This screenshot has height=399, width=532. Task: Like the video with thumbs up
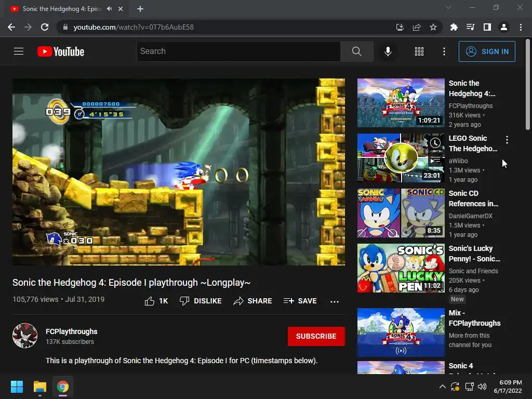[156, 301]
